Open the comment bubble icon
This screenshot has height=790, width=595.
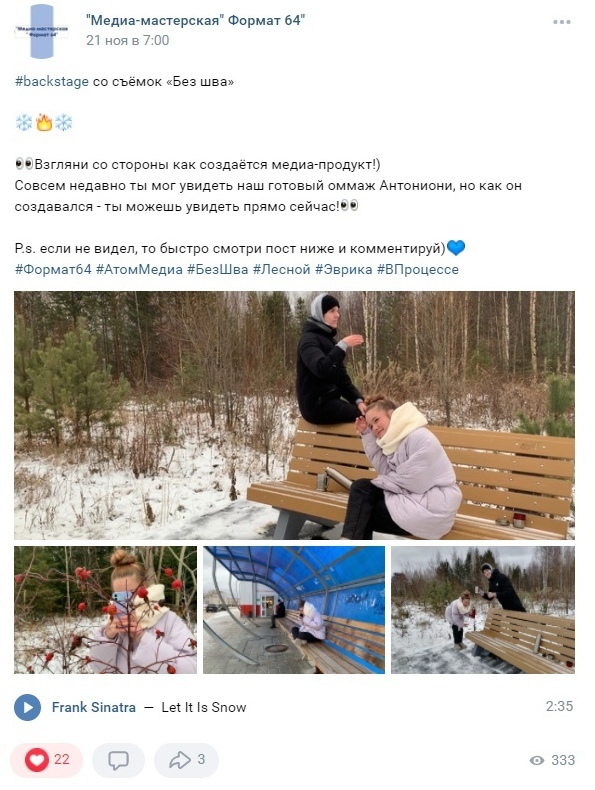pyautogui.click(x=118, y=760)
